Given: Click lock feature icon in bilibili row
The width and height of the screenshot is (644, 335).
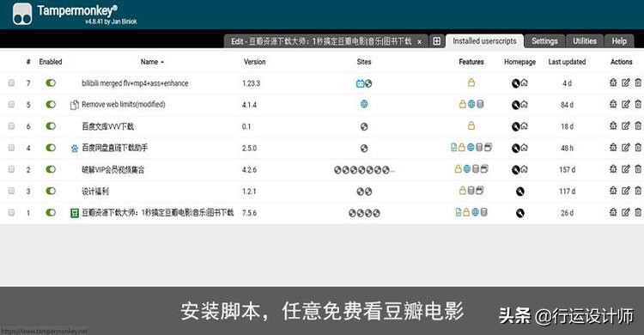Looking at the screenshot, I should point(471,82).
